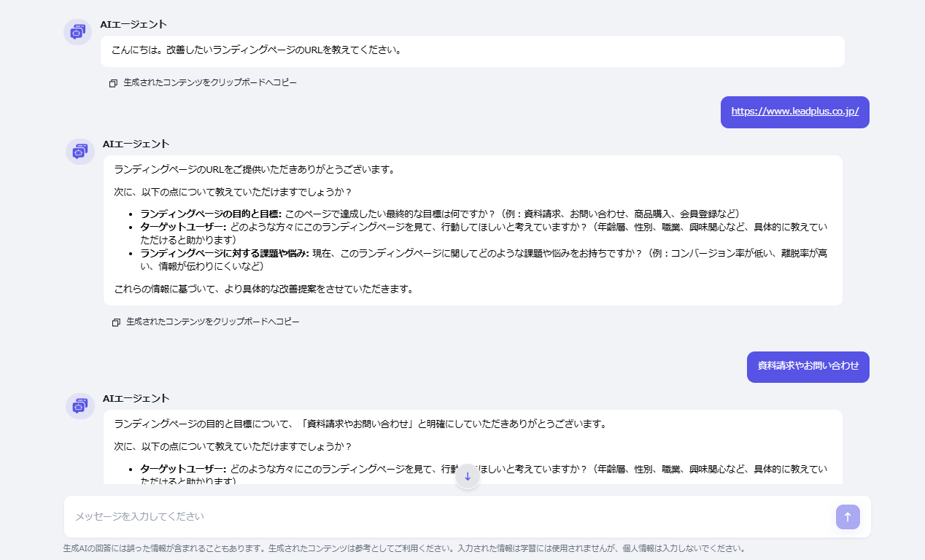Click the robot chat-bubble icon beside the greeting
This screenshot has height=560, width=925.
click(x=77, y=32)
